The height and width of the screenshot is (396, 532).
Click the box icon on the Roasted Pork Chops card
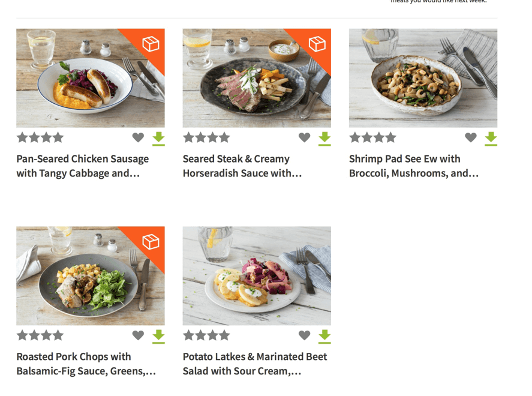pos(152,242)
